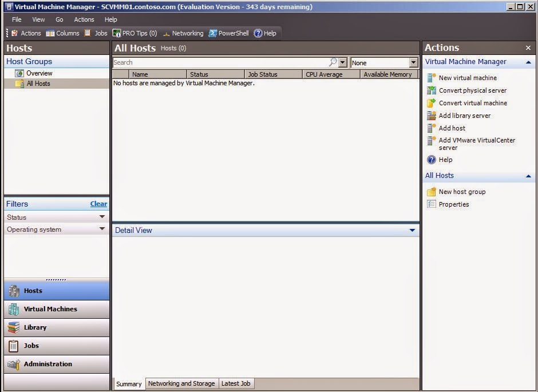Sort by the Name column header
Screen dimensions: 538x392
tap(158, 74)
